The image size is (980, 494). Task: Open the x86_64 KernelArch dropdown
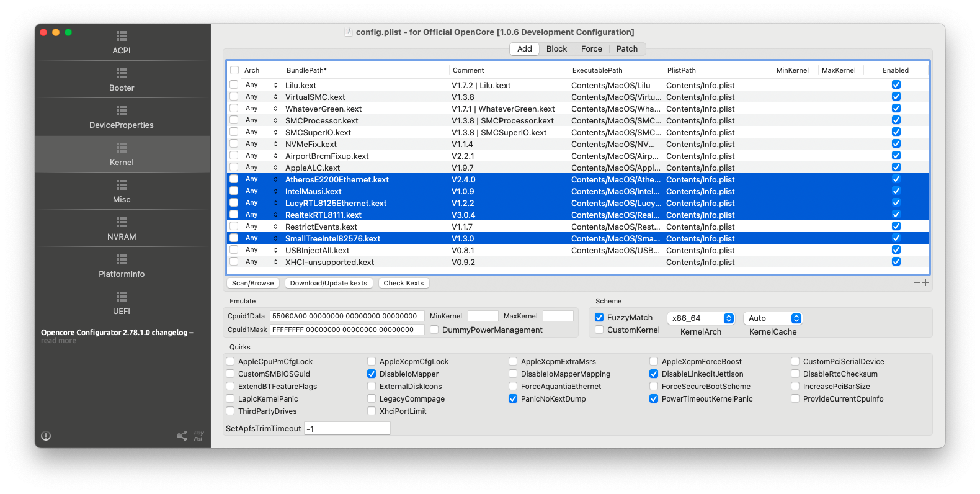(x=701, y=318)
